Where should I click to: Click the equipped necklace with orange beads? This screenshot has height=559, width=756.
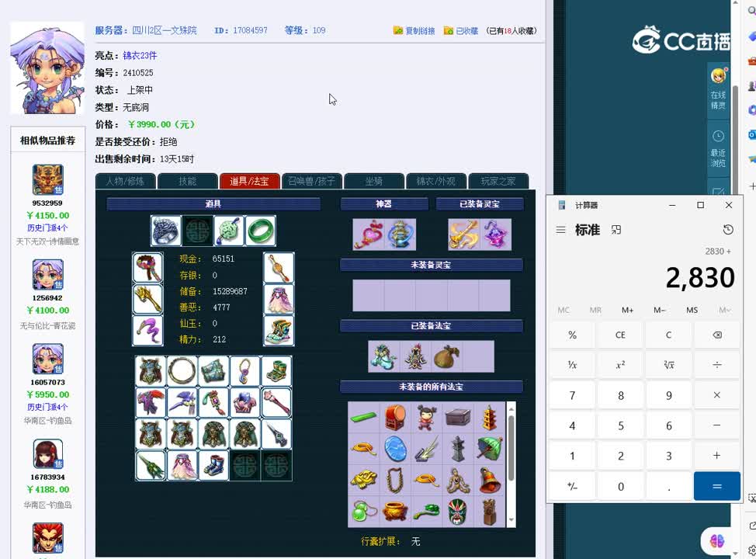tap(279, 267)
